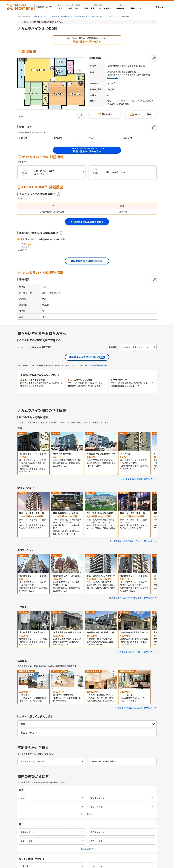
Task: Expand 交通 details with もっと見る
Action: pyautogui.click(x=114, y=78)
